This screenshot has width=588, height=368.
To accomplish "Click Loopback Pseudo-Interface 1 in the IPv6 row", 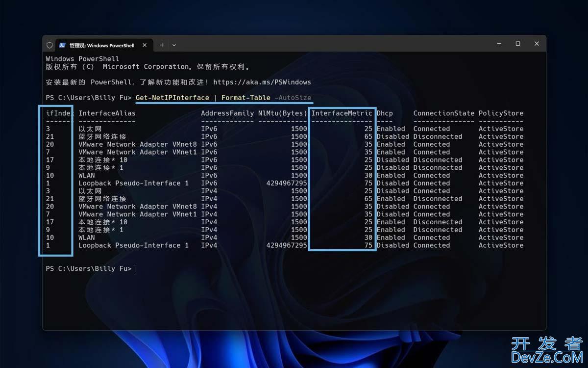I will pyautogui.click(x=133, y=183).
